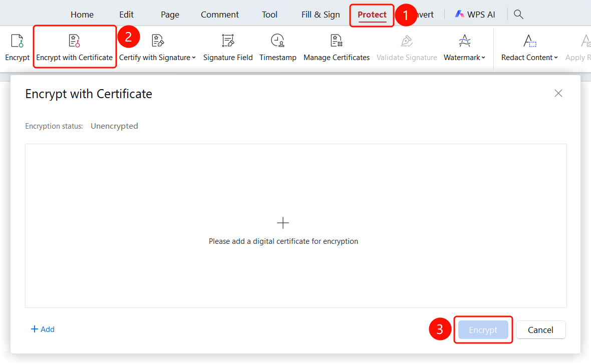Open the Page tab

(170, 15)
